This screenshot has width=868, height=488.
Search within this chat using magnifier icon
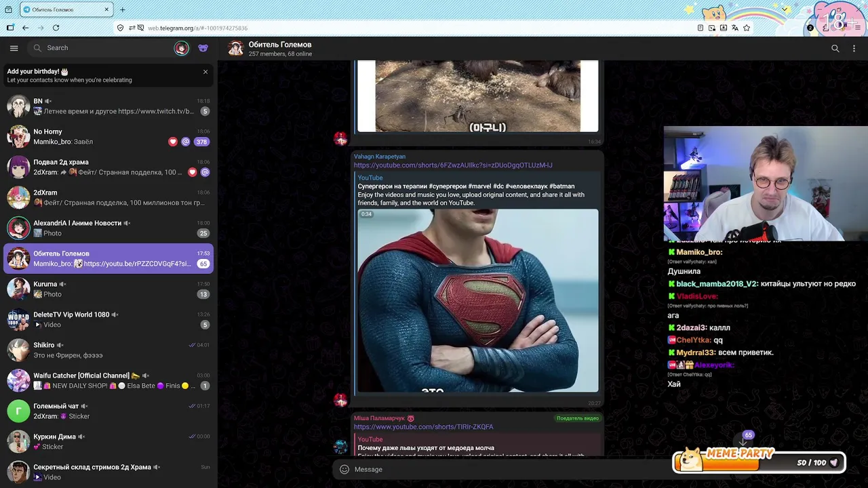click(x=835, y=48)
